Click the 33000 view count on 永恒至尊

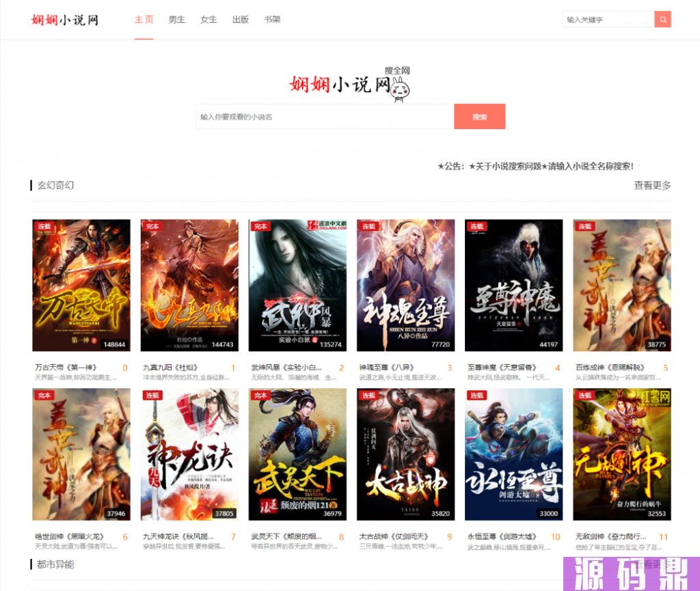[549, 513]
